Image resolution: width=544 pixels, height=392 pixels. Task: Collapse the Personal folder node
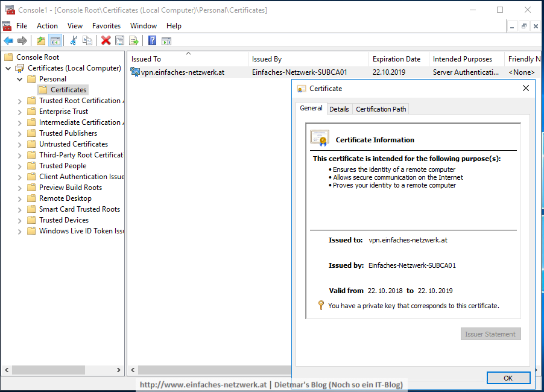[20, 79]
